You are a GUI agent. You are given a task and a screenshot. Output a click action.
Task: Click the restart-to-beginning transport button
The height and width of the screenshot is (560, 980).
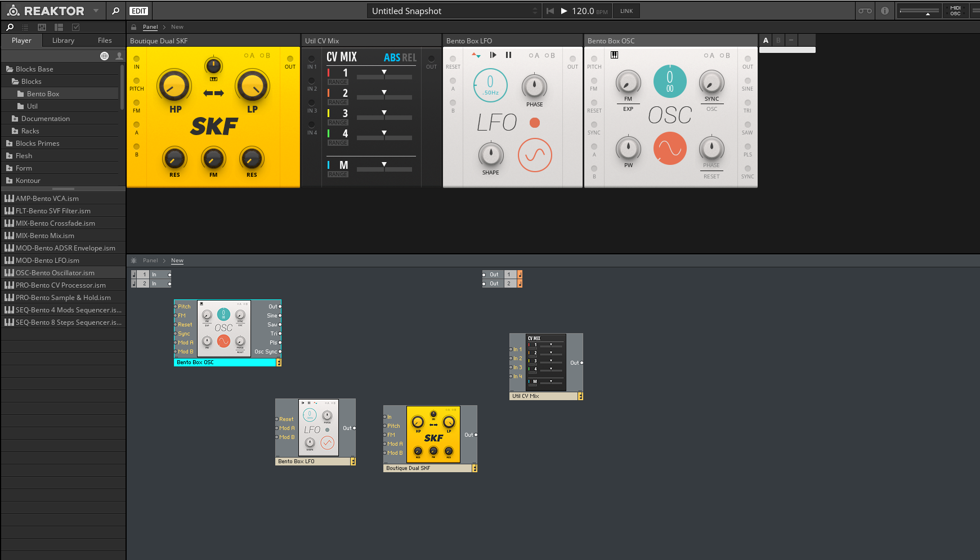click(x=550, y=11)
